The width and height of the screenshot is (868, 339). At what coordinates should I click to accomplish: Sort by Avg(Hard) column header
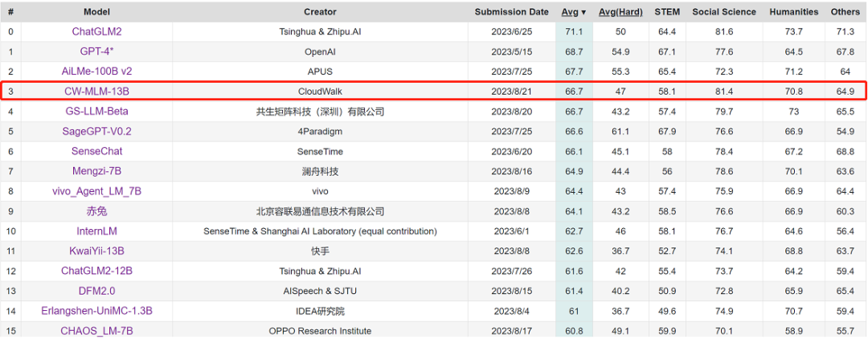click(620, 12)
